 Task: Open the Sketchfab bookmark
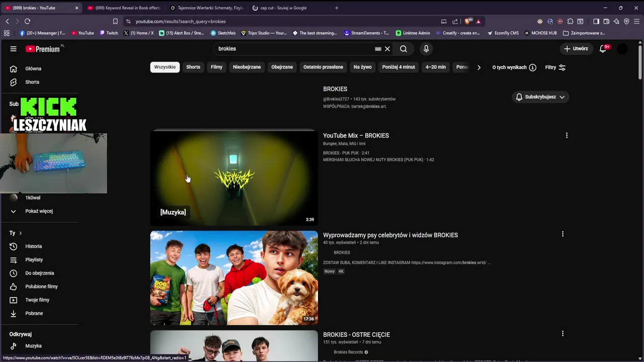[223, 33]
